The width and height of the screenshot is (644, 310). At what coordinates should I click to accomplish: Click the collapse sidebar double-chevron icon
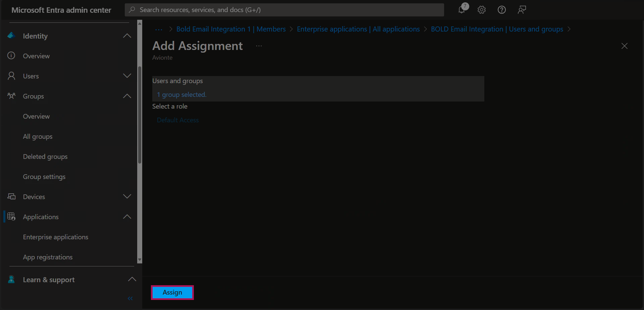130,298
